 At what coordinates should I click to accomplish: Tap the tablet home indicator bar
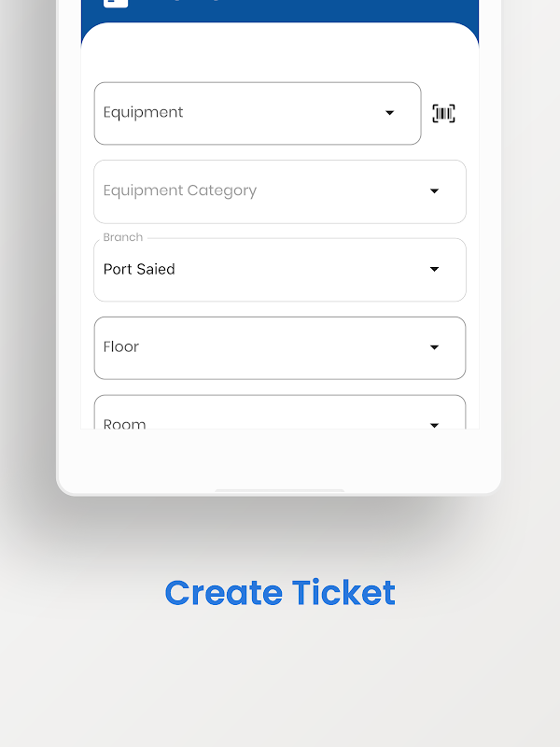[x=279, y=489]
